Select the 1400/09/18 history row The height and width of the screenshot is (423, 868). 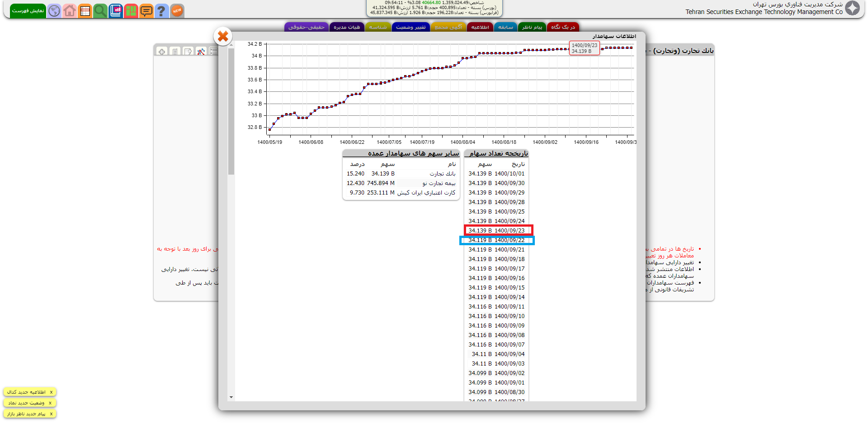pos(496,259)
